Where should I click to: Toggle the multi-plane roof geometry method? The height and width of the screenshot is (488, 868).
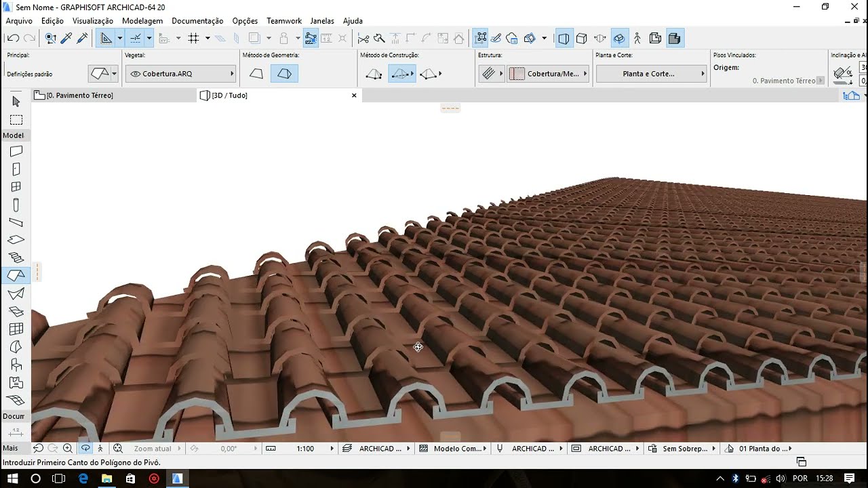(x=284, y=74)
